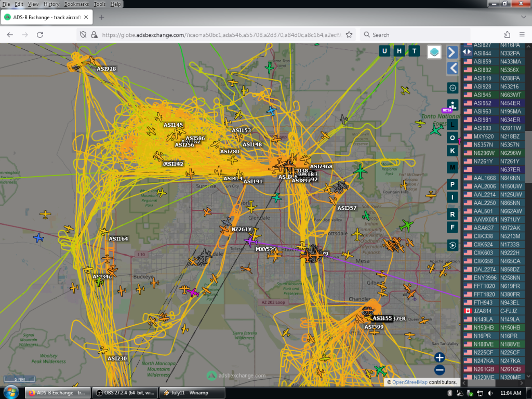532x399 pixels.
Task: Click the browser Search box
Action: [x=415, y=35]
